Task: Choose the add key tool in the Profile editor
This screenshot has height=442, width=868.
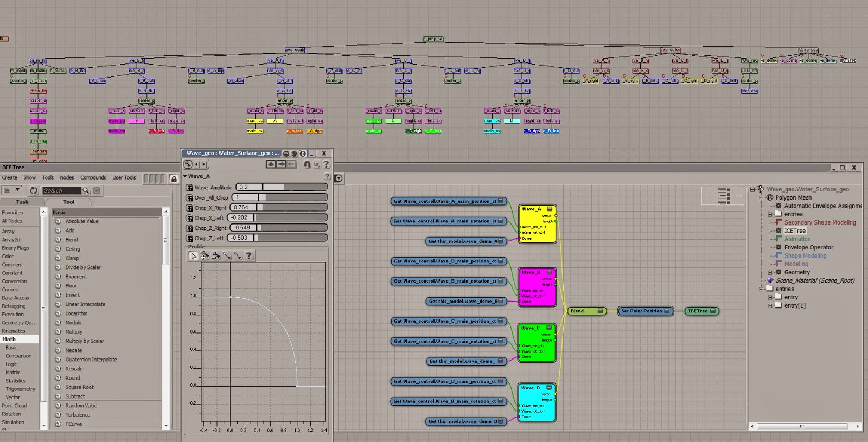Action: [205, 256]
